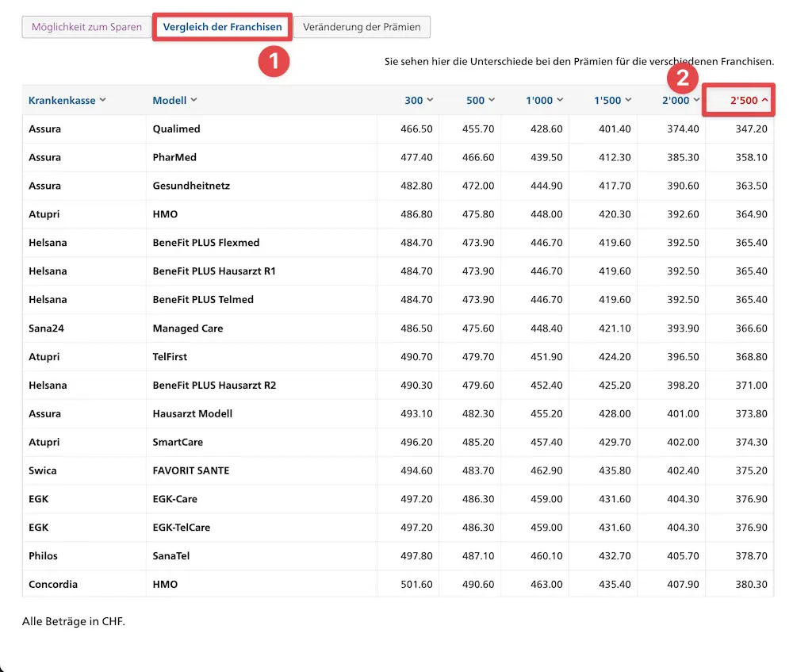793x672 pixels.
Task: Click BeneFit PLUS Hausarzt R1 model name
Action: [x=214, y=271]
